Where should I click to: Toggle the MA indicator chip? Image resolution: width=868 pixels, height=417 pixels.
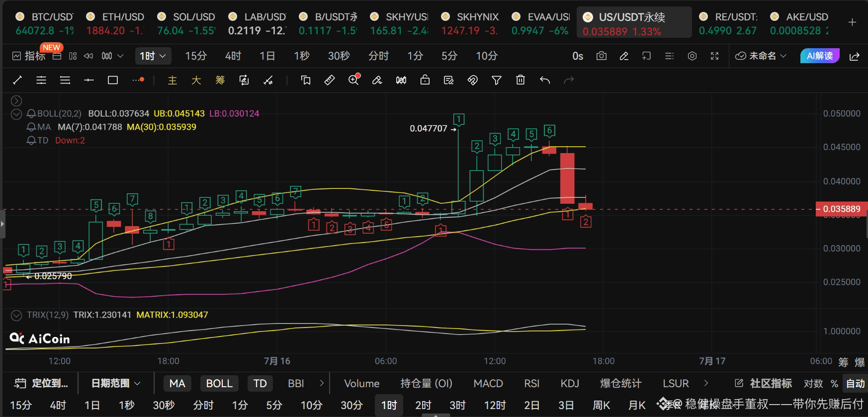[x=177, y=383]
